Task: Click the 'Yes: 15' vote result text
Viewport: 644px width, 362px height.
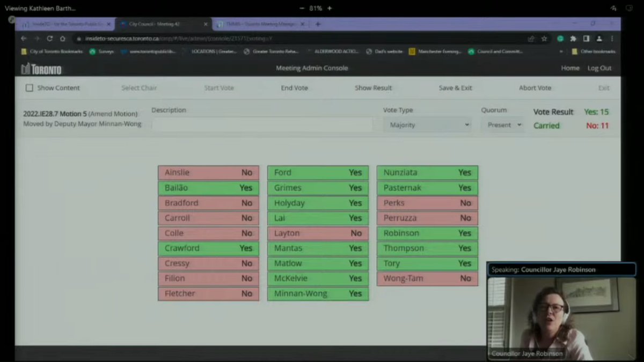Action: click(596, 112)
